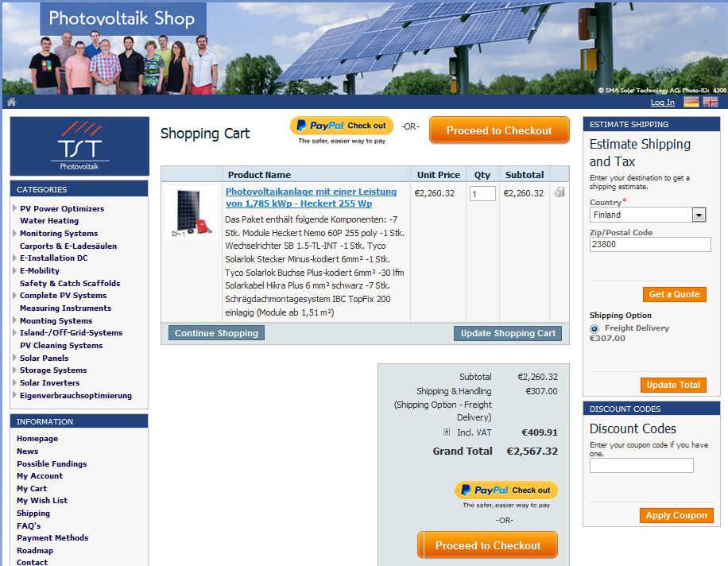
Task: Remove the cart item with the trash icon
Action: (x=560, y=192)
